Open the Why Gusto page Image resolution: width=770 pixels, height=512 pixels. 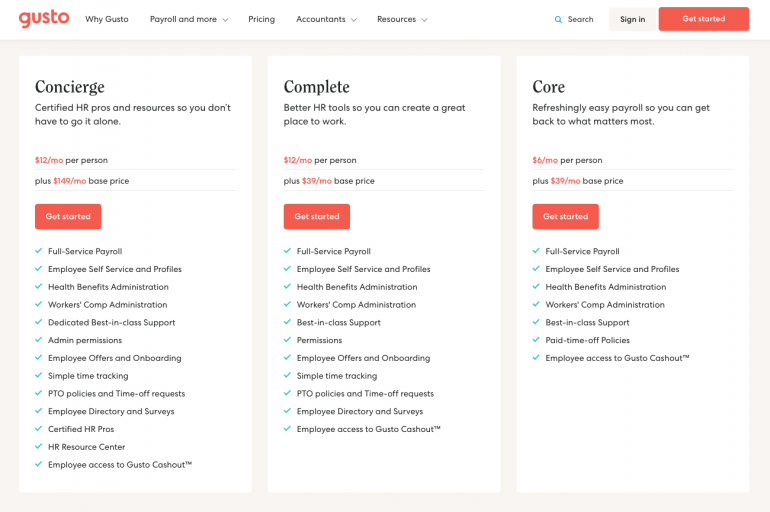click(x=107, y=19)
